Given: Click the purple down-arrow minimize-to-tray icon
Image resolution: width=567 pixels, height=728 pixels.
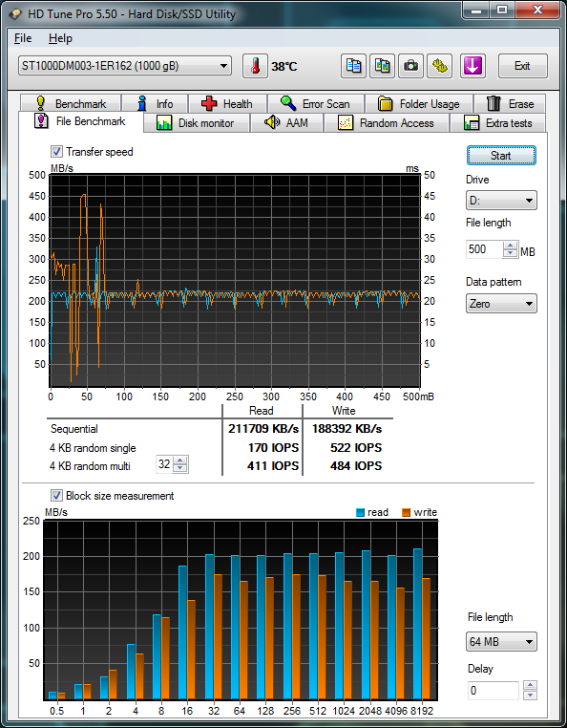Looking at the screenshot, I should tap(472, 66).
